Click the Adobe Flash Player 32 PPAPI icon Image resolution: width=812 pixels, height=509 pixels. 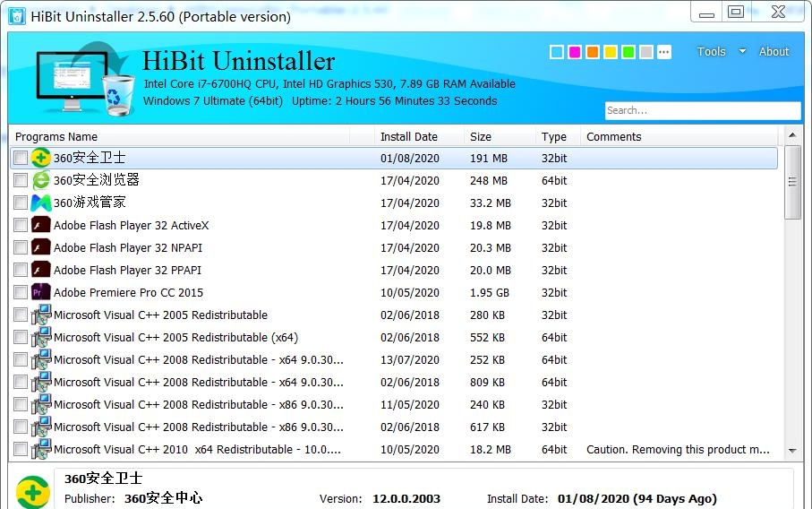(x=40, y=270)
